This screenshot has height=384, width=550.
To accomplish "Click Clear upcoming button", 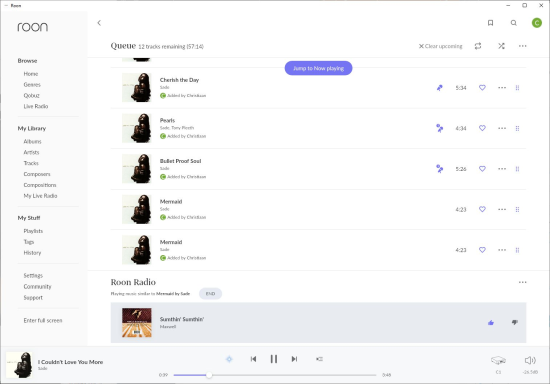I will (x=441, y=46).
